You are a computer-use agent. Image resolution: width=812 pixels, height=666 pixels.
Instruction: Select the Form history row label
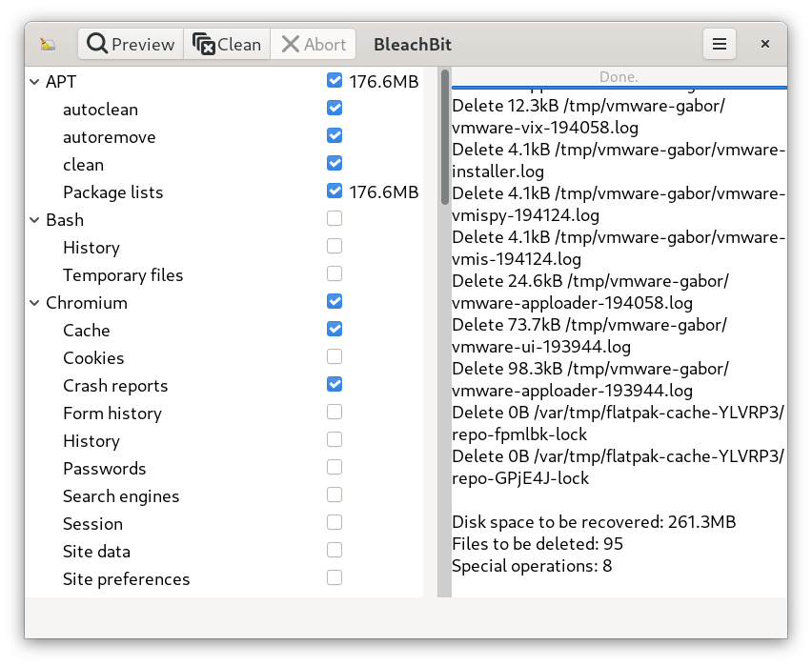112,414
